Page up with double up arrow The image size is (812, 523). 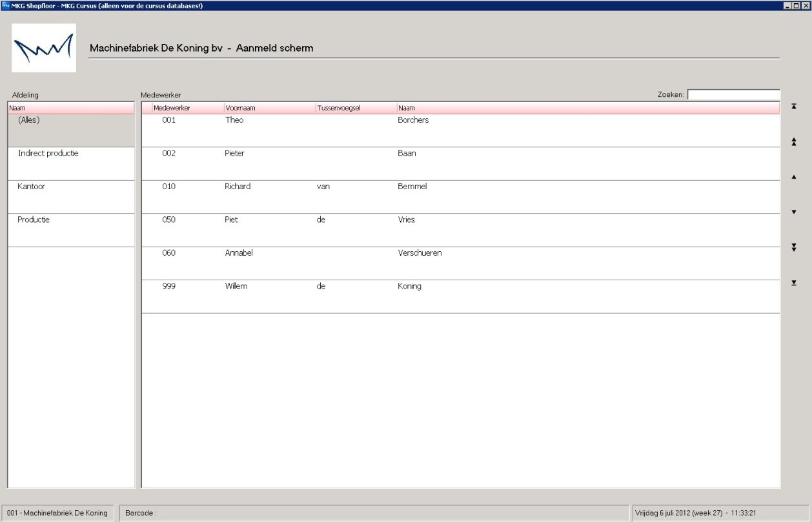pyautogui.click(x=794, y=142)
